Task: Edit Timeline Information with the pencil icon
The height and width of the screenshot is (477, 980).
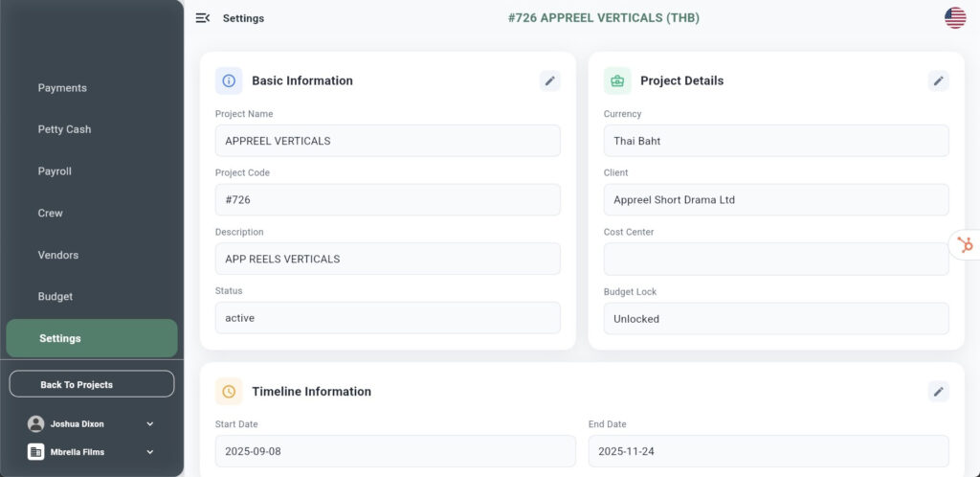Action: [938, 392]
